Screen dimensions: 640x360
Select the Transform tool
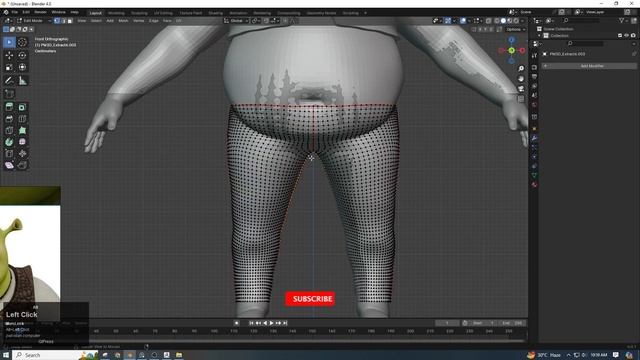tap(22, 67)
